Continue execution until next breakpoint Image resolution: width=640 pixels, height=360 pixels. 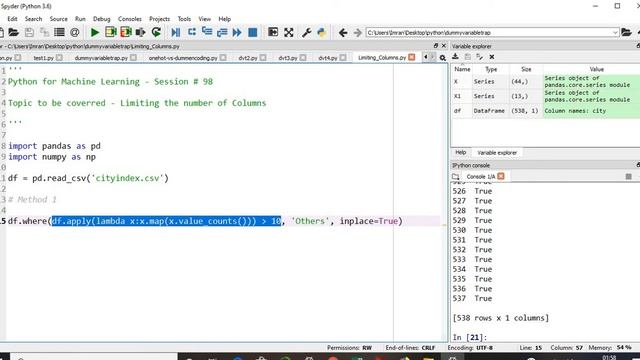click(237, 32)
